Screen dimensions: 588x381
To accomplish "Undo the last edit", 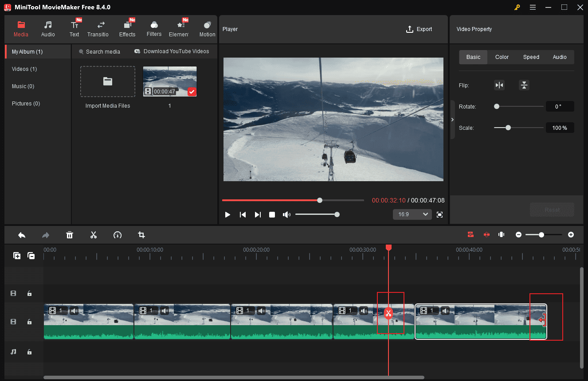I will [x=22, y=235].
